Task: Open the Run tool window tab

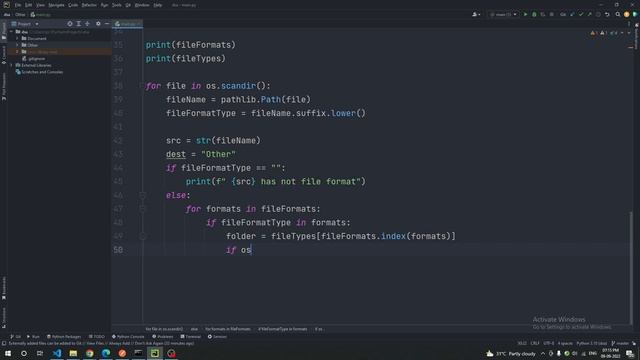Action: click(33, 337)
